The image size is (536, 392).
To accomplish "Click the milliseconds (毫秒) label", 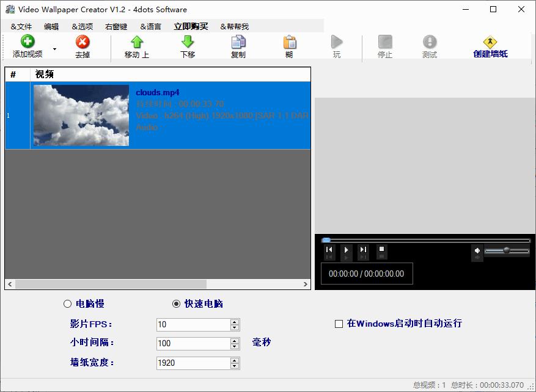I will coord(262,342).
